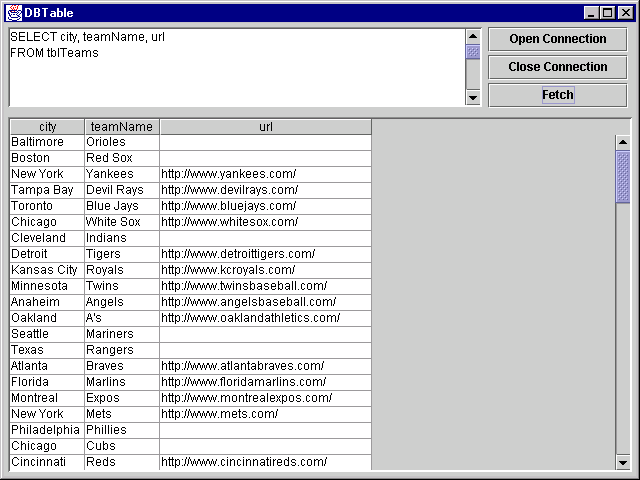Select the Atlanta city cell

[x=47, y=366]
